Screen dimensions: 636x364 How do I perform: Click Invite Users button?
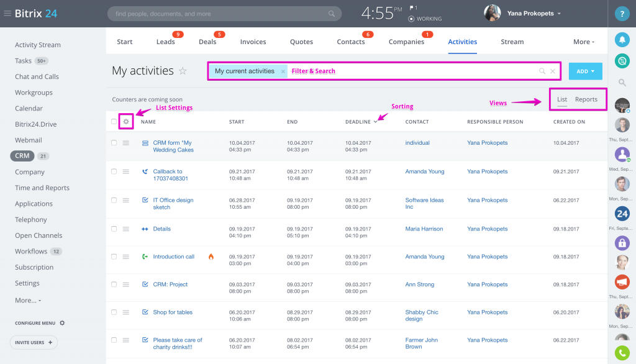tap(34, 342)
